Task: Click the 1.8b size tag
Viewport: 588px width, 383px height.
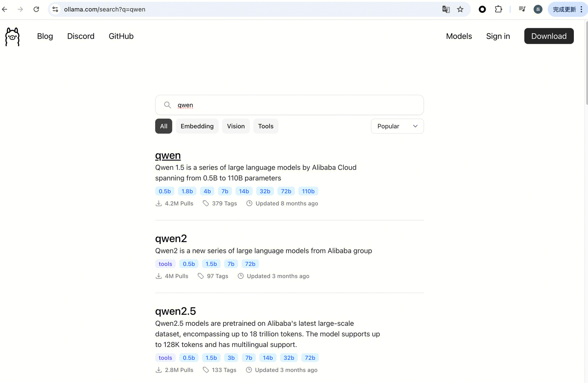Action: (187, 191)
